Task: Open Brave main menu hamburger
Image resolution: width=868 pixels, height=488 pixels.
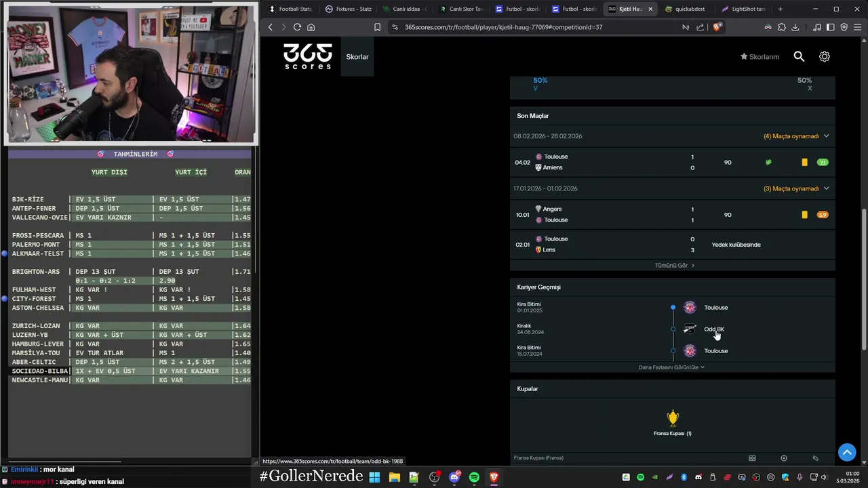Action: pyautogui.click(x=857, y=27)
